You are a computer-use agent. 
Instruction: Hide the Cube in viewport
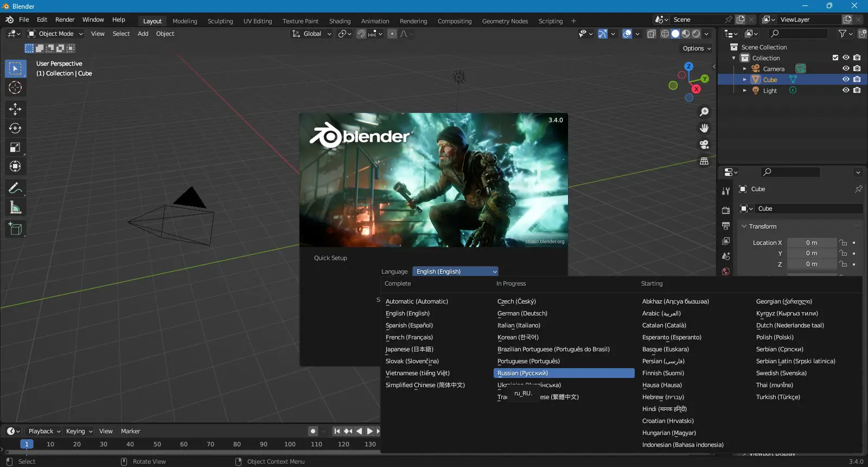(846, 79)
